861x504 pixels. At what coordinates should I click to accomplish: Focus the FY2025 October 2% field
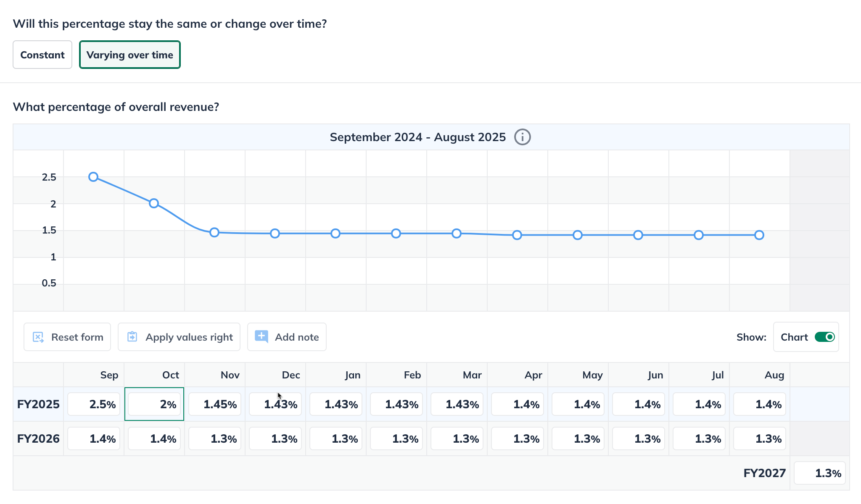(154, 404)
